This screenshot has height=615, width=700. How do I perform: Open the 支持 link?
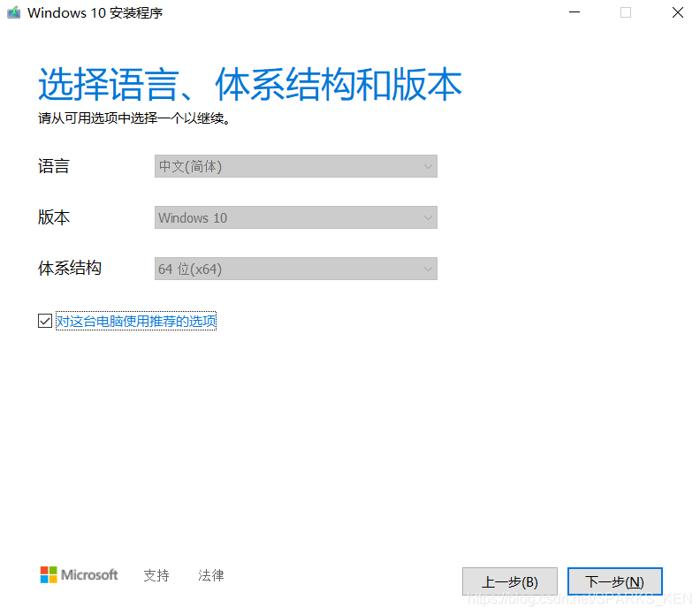coord(156,575)
